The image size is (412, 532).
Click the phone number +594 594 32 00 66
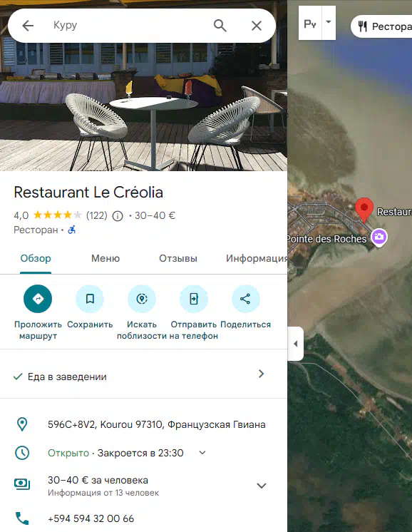pyautogui.click(x=91, y=518)
